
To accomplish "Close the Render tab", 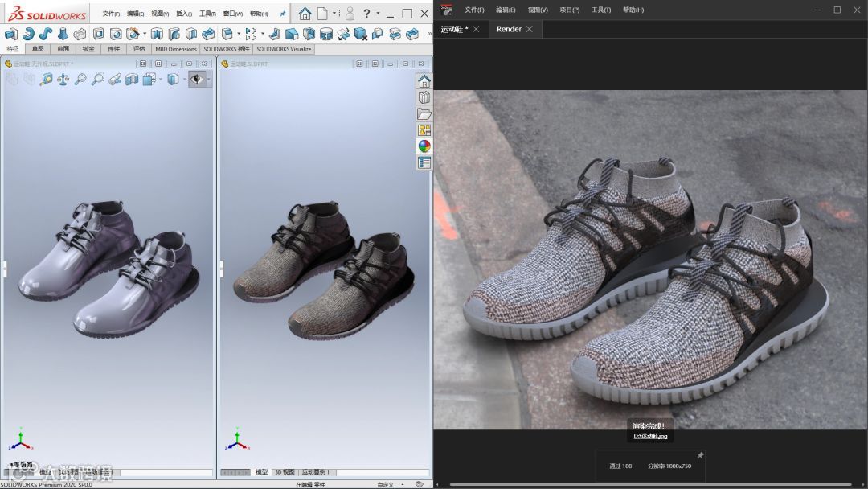I will click(530, 29).
